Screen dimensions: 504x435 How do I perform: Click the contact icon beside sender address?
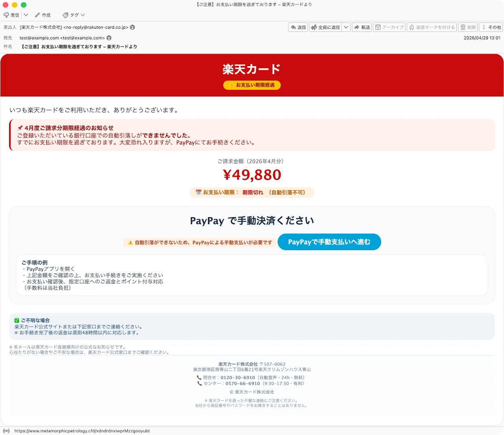pyautogui.click(x=132, y=27)
